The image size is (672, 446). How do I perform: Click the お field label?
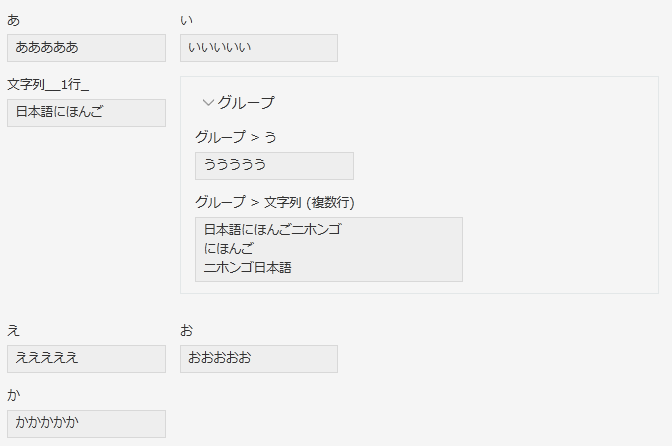(187, 330)
